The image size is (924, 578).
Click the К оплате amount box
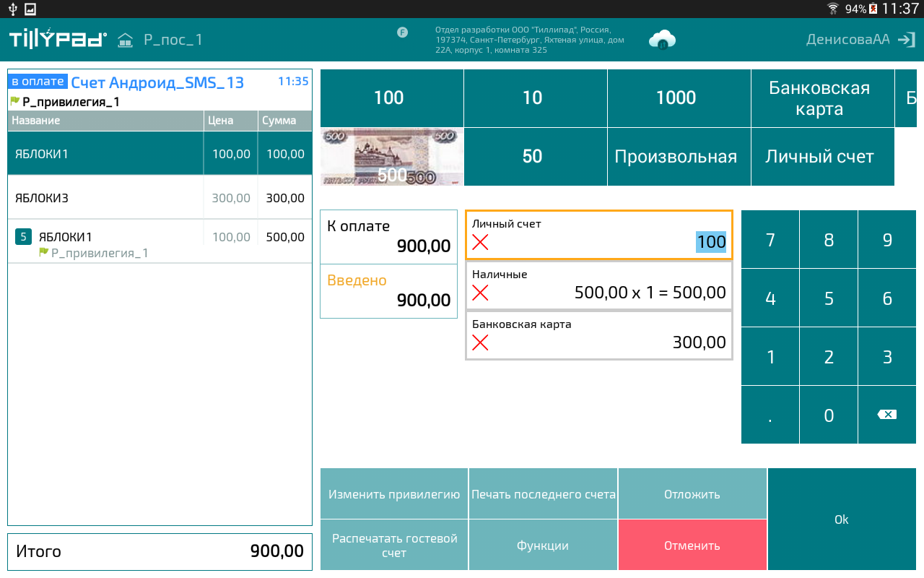388,236
